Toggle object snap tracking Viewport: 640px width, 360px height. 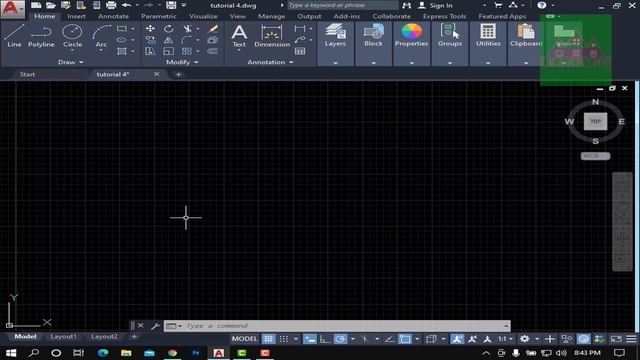(x=389, y=339)
